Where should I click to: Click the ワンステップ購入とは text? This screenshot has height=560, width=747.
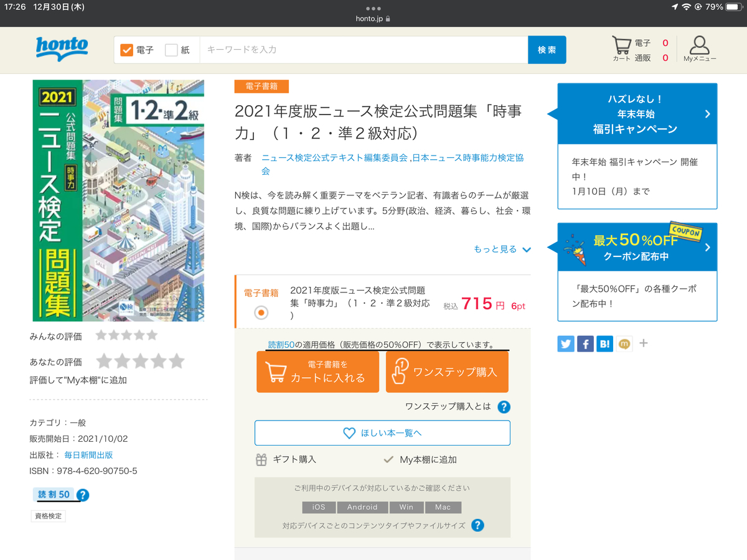coord(448,407)
